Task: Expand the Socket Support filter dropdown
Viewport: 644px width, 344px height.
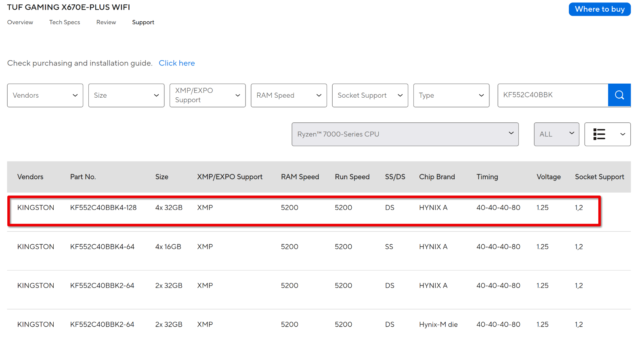Action: point(370,95)
